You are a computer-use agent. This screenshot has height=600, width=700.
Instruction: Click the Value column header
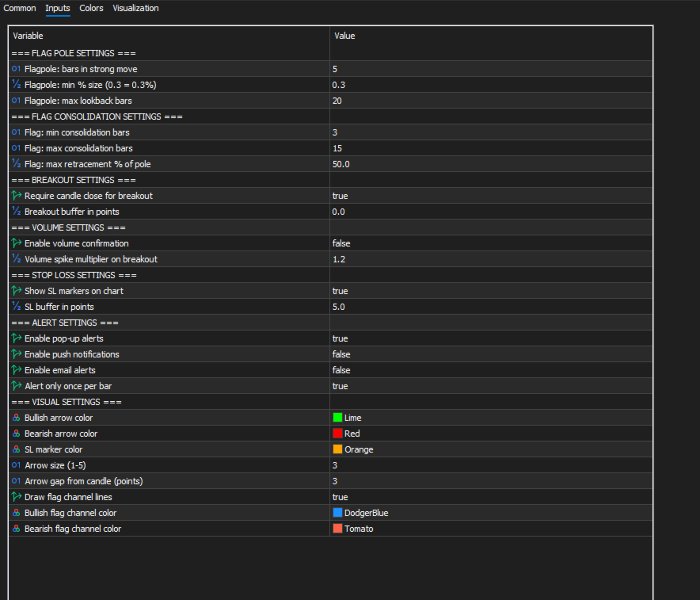point(344,36)
